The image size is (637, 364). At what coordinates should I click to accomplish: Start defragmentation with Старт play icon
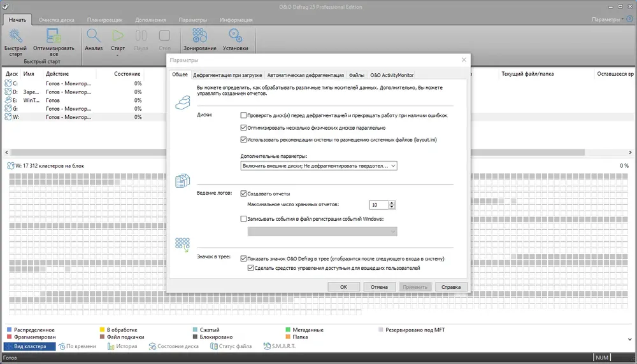[118, 36]
